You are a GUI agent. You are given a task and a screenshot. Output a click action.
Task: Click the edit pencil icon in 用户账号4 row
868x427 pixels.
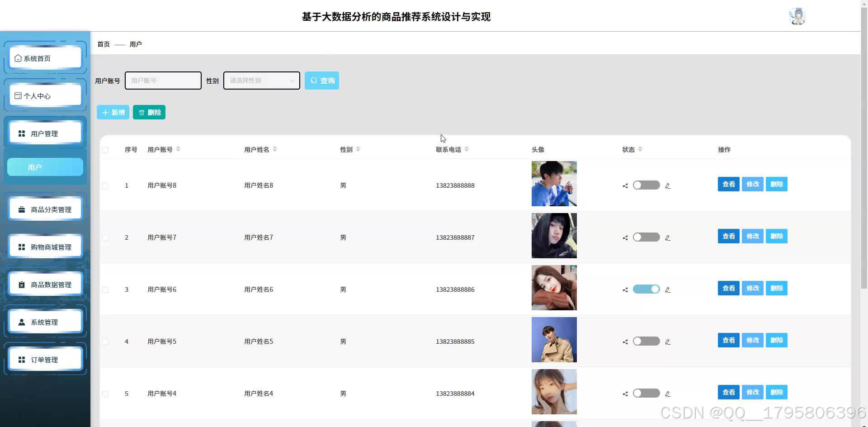click(x=668, y=394)
